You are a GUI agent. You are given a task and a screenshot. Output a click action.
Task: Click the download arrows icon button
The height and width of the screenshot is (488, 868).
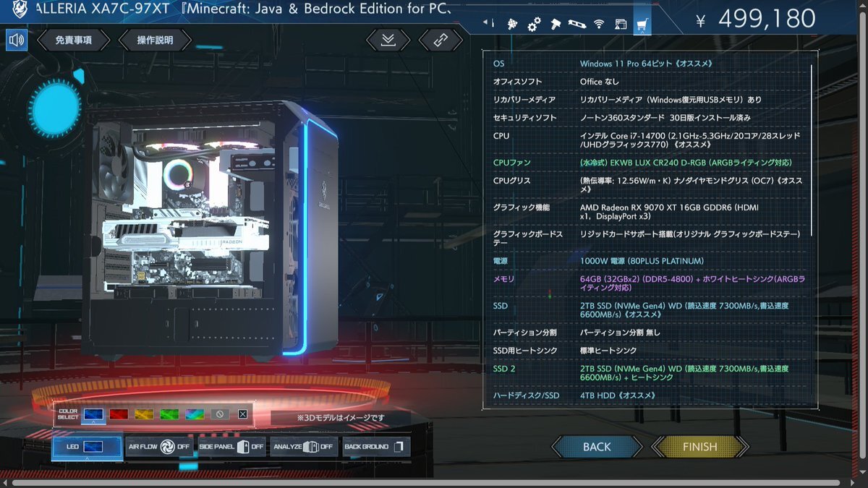point(388,40)
